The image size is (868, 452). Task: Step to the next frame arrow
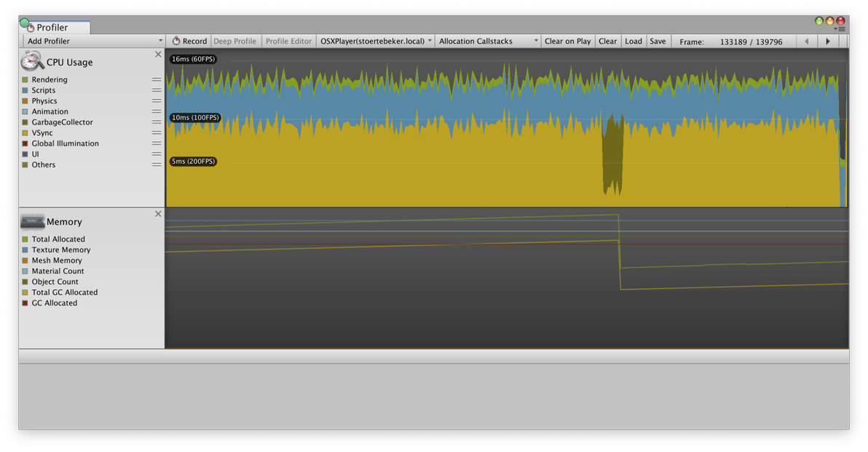(828, 41)
